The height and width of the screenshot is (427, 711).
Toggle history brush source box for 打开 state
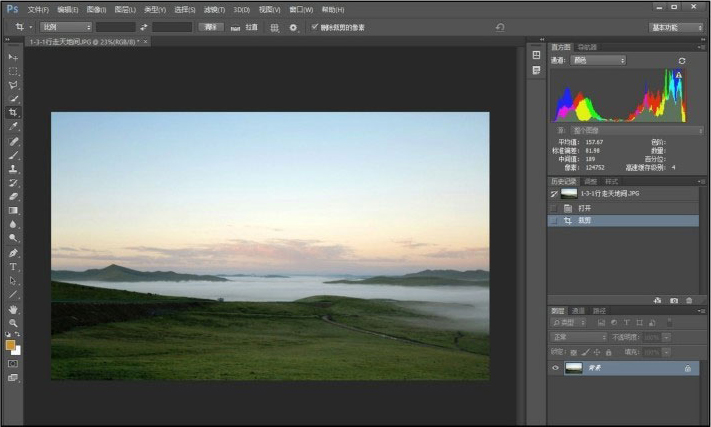click(554, 207)
